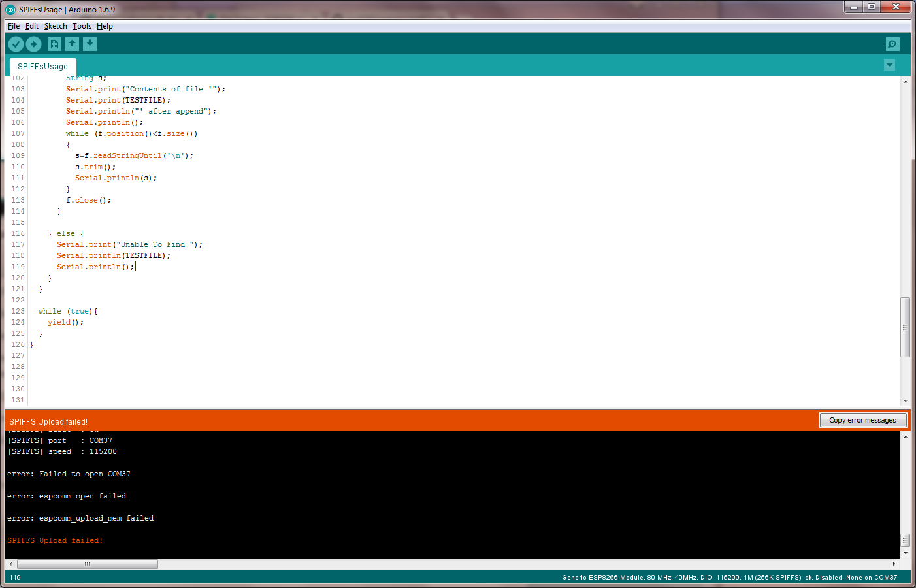916x588 pixels.
Task: Click the 's.trim();' code line
Action: click(x=95, y=167)
